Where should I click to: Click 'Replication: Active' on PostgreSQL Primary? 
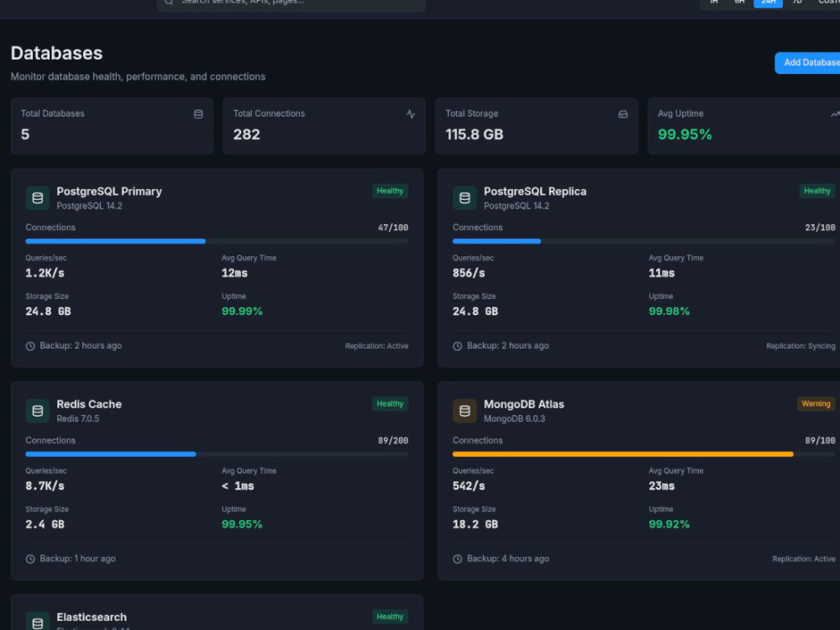pyautogui.click(x=376, y=346)
